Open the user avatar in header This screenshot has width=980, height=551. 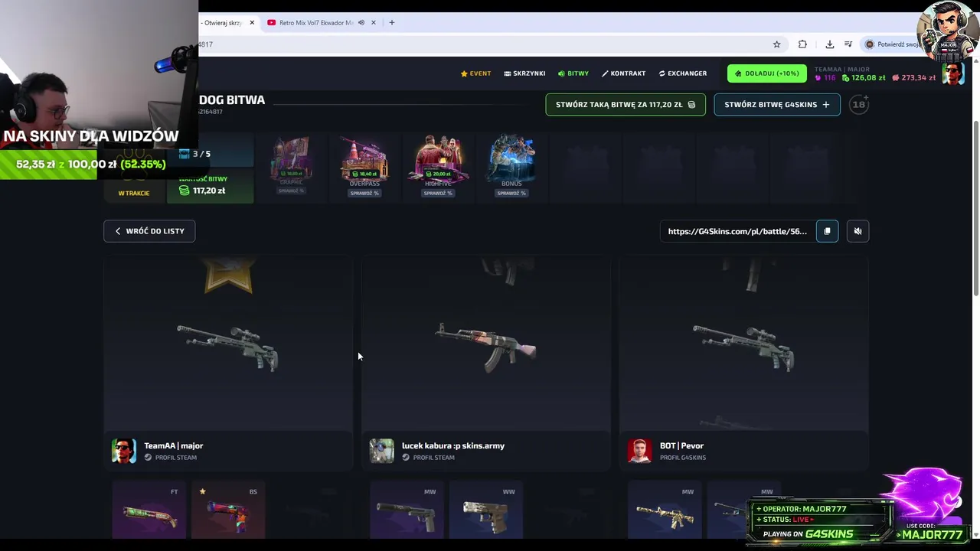[x=953, y=73]
